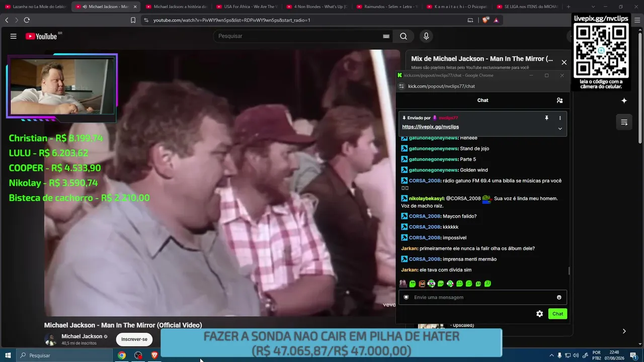Go to the YouTube home logo
Image resolution: width=644 pixels, height=362 pixels.
41,36
